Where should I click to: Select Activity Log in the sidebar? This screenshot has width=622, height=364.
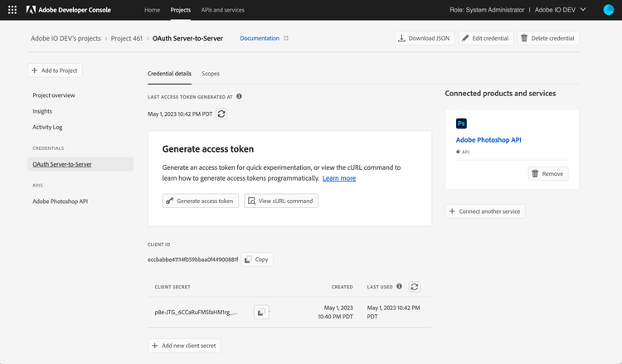(47, 127)
